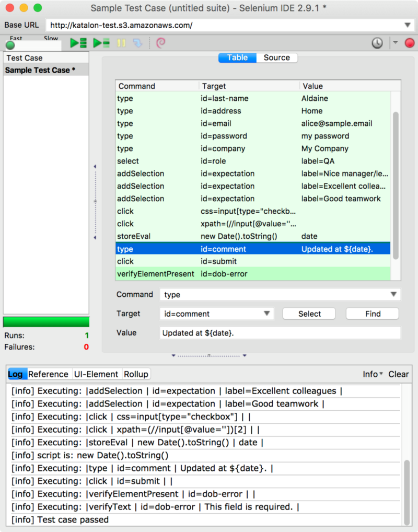Screen dimensions: 418x532
Task: Click the log panel vertical scrollbar
Action: [x=407, y=492]
